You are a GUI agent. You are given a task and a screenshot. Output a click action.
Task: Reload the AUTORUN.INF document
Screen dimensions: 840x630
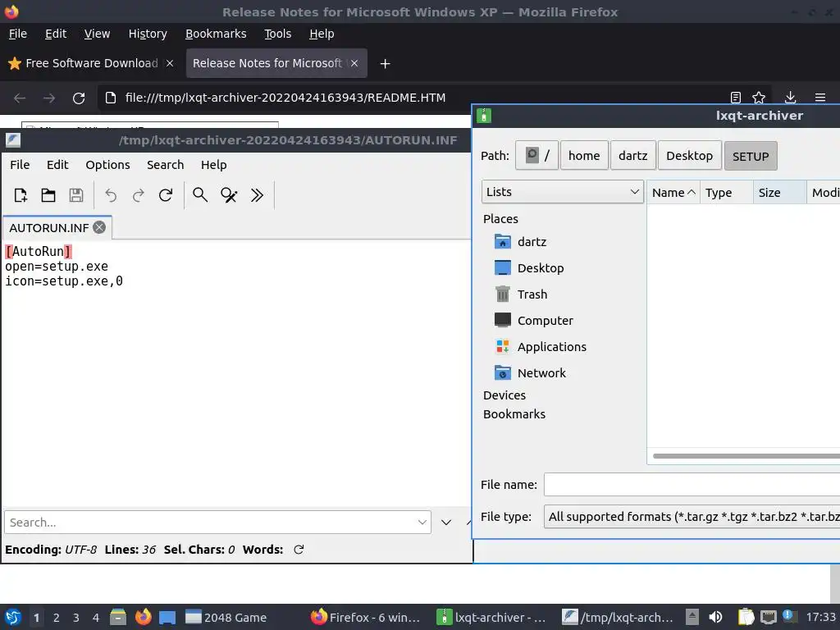tap(166, 195)
